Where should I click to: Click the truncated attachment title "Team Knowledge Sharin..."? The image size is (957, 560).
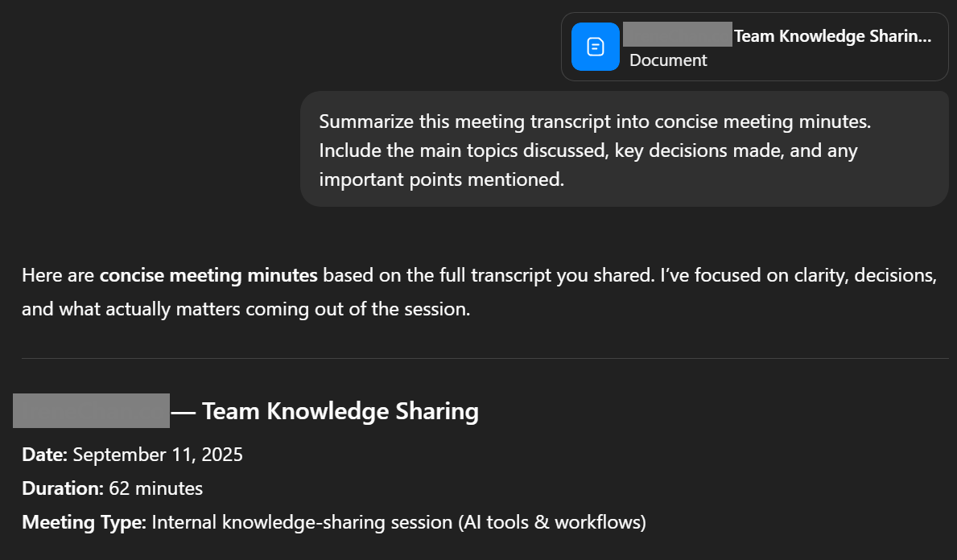(833, 35)
